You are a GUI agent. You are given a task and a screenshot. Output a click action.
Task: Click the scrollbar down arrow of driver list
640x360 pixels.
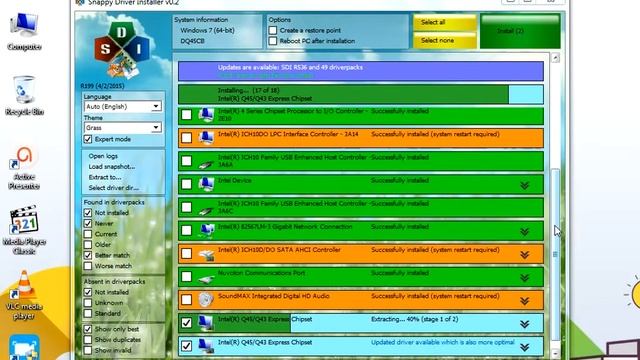555,353
